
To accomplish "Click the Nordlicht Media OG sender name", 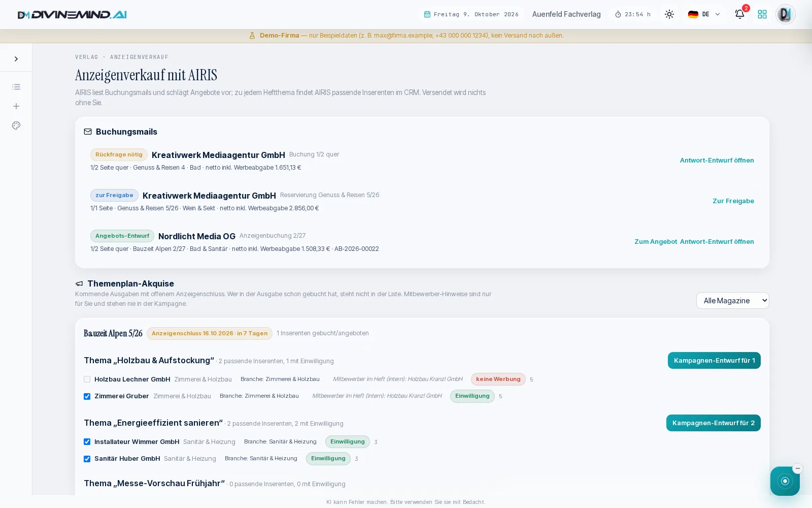I will coord(197,236).
